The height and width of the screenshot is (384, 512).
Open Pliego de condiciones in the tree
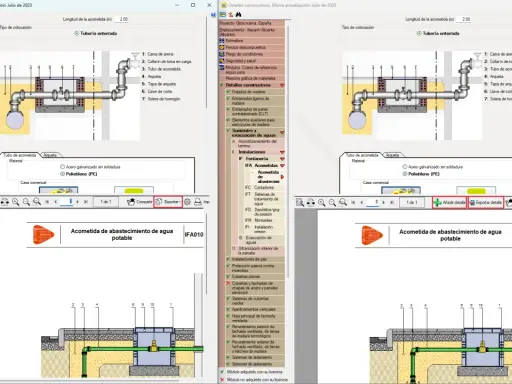pos(252,54)
